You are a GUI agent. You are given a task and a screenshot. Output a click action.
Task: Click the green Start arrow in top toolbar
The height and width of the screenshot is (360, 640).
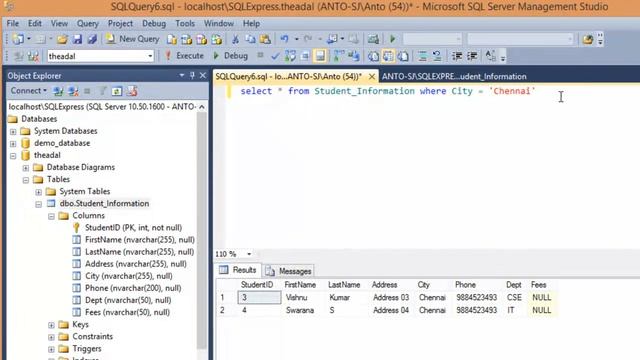pos(393,39)
